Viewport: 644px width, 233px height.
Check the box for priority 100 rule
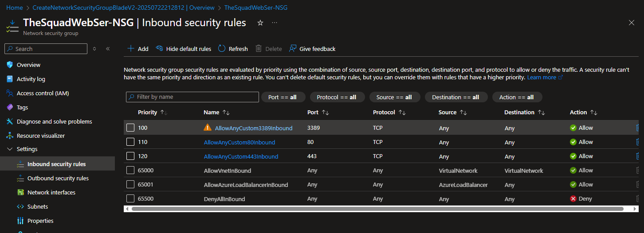(x=130, y=128)
